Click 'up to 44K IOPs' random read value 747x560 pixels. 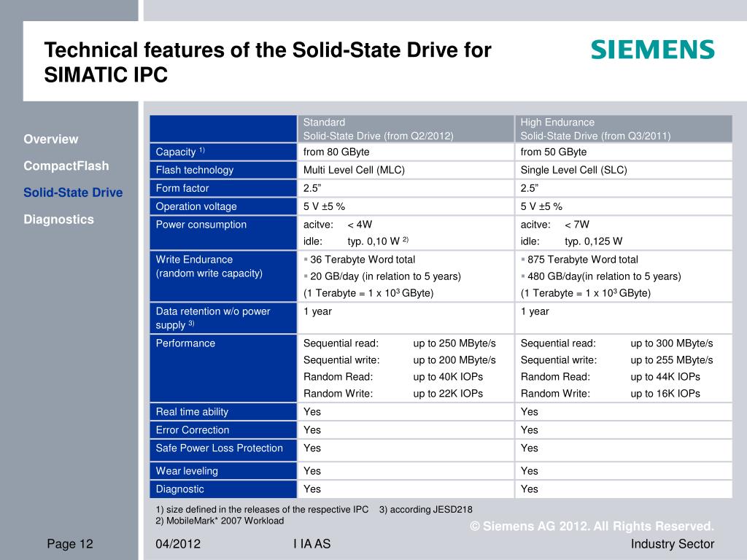665,377
